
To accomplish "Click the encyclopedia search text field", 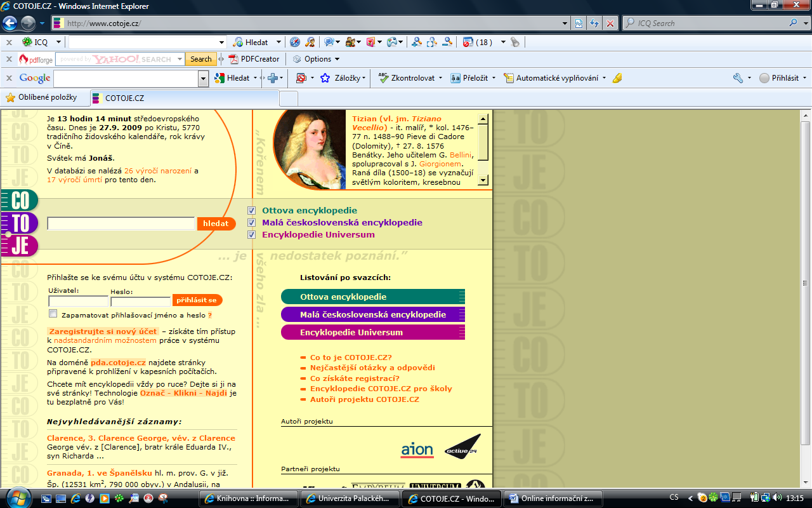I will click(x=121, y=224).
